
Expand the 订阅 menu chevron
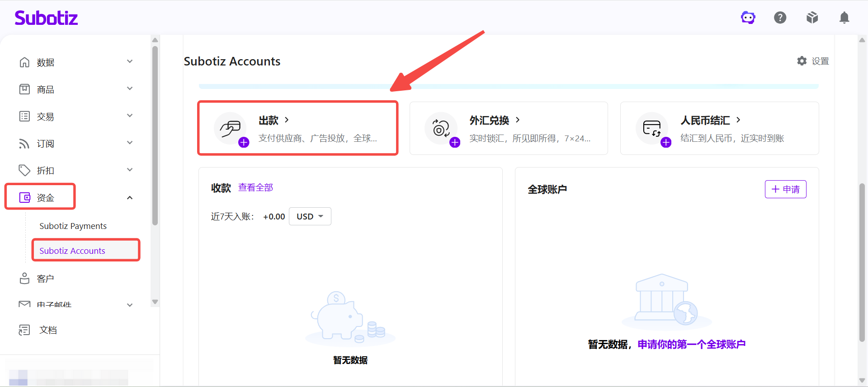click(x=130, y=143)
